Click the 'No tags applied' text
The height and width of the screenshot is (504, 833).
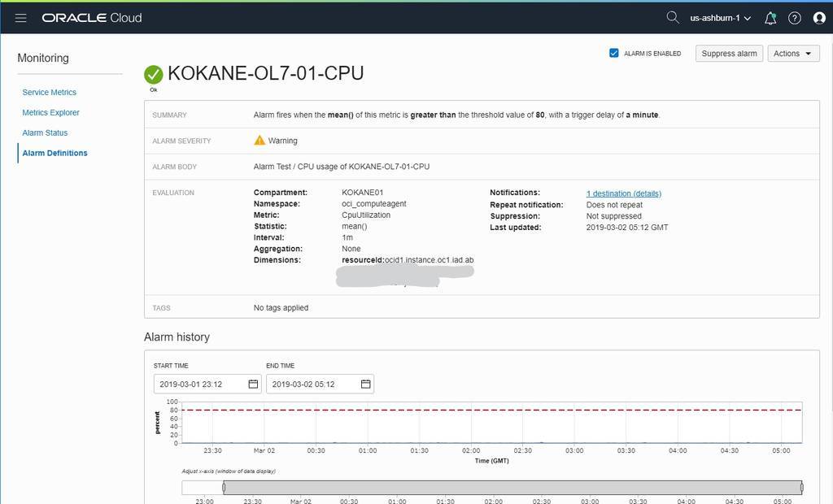click(281, 307)
